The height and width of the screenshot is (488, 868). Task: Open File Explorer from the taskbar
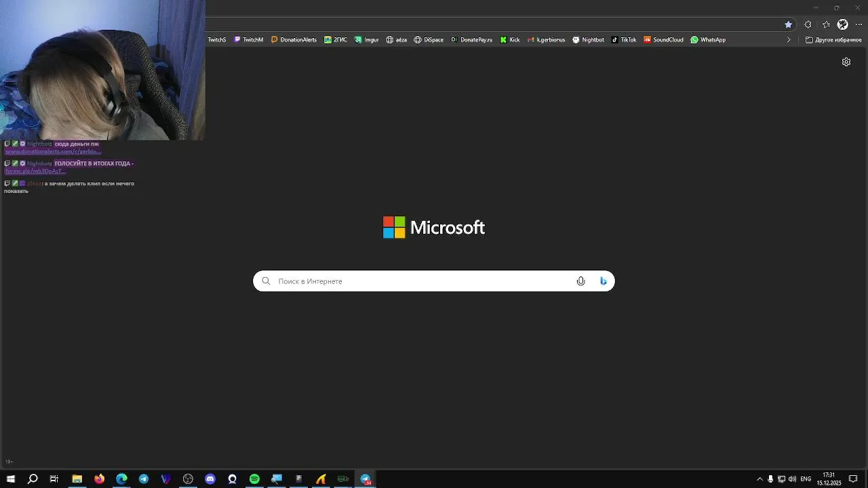tap(77, 479)
